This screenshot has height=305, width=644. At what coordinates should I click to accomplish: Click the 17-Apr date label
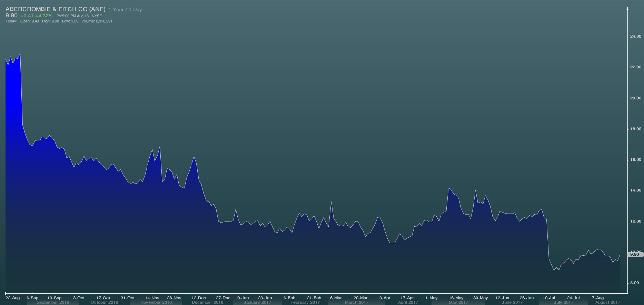407,297
